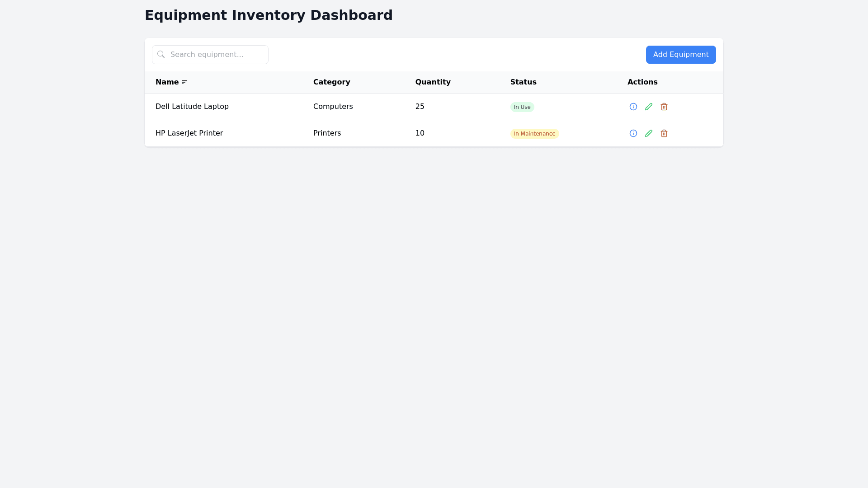Viewport: 868px width, 488px height.
Task: Click the Status column header
Action: click(523, 82)
